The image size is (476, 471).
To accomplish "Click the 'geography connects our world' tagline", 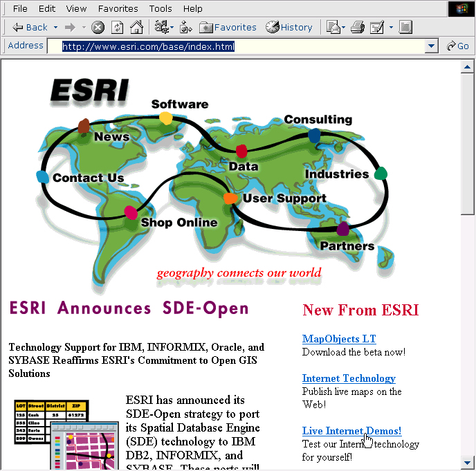I will pos(239,273).
